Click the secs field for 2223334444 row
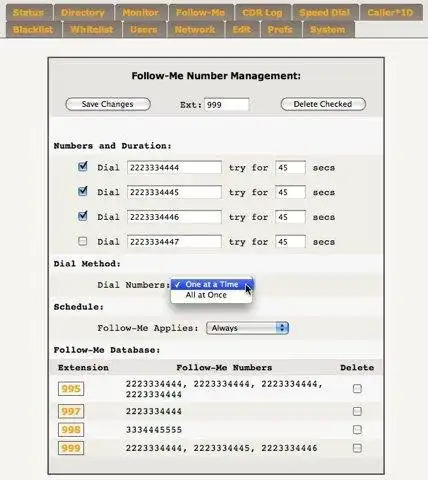Viewport: 428px width, 480px height. tap(290, 168)
